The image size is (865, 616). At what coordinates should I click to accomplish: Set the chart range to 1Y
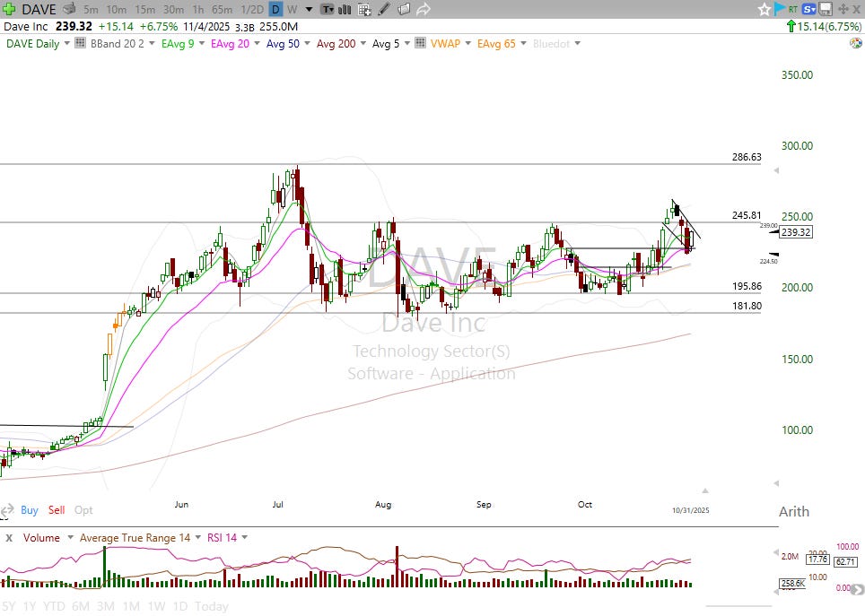tap(30, 606)
